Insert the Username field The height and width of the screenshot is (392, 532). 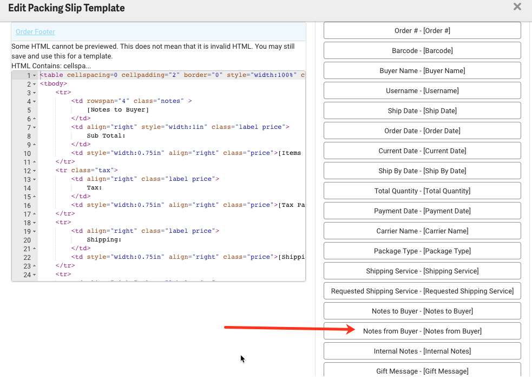[x=422, y=90]
